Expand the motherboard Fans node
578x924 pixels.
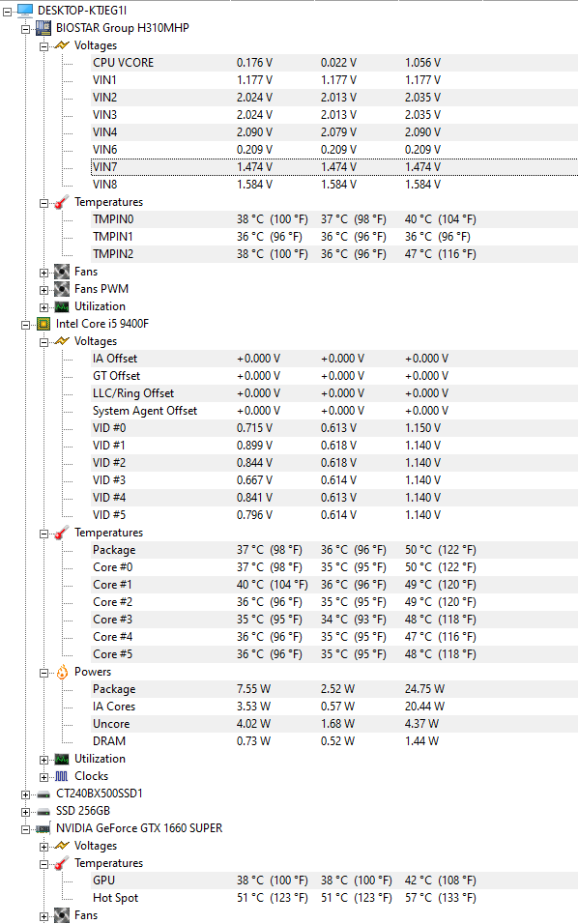click(43, 273)
